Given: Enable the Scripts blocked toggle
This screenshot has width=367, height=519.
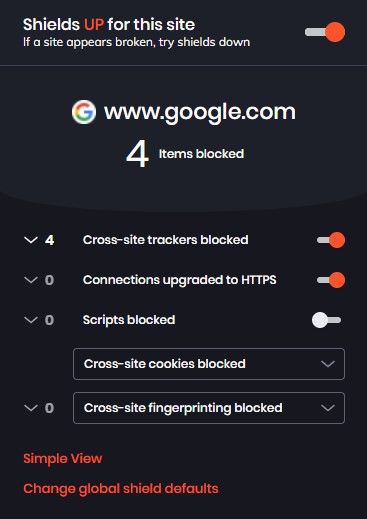Looking at the screenshot, I should (x=326, y=320).
